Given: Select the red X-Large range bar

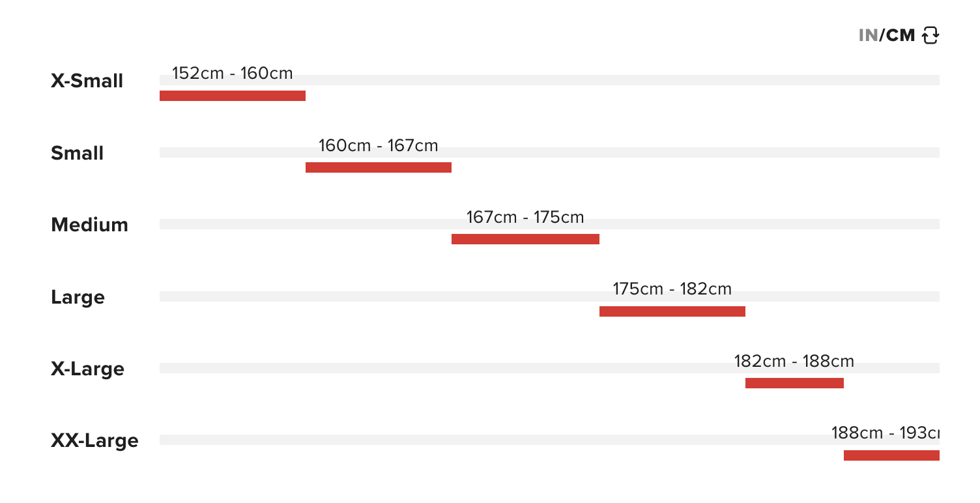Looking at the screenshot, I should (794, 383).
